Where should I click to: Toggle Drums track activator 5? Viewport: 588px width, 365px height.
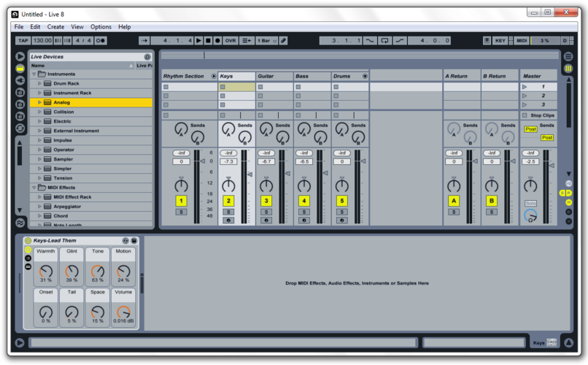(x=342, y=201)
